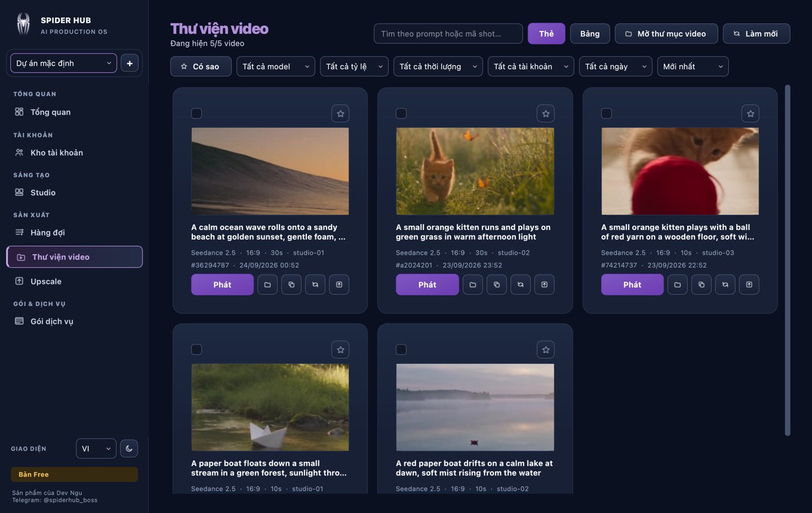Star the paper boat stream video
The image size is (812, 513).
click(x=340, y=350)
